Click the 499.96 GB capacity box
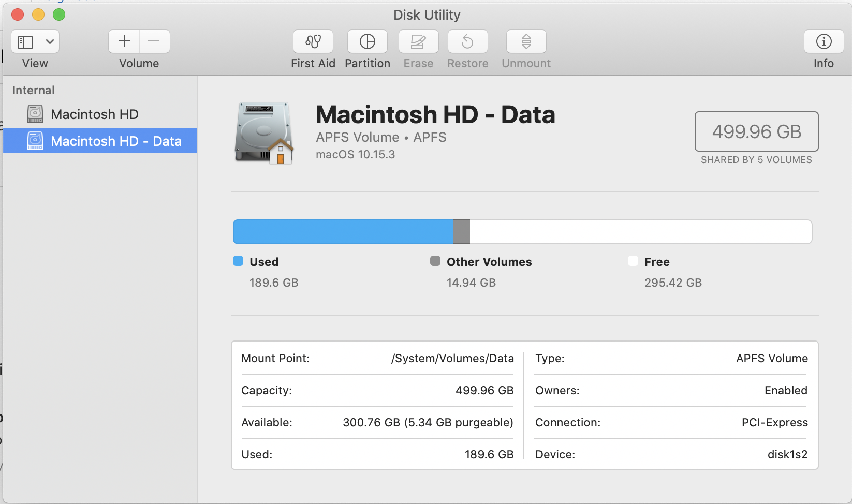The height and width of the screenshot is (504, 852). [x=756, y=131]
